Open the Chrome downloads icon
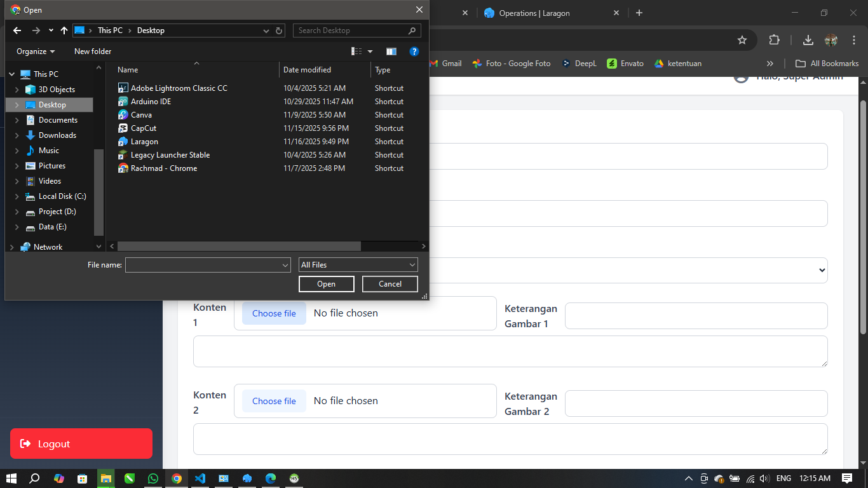Screen dimensions: 868x488 tap(808, 40)
